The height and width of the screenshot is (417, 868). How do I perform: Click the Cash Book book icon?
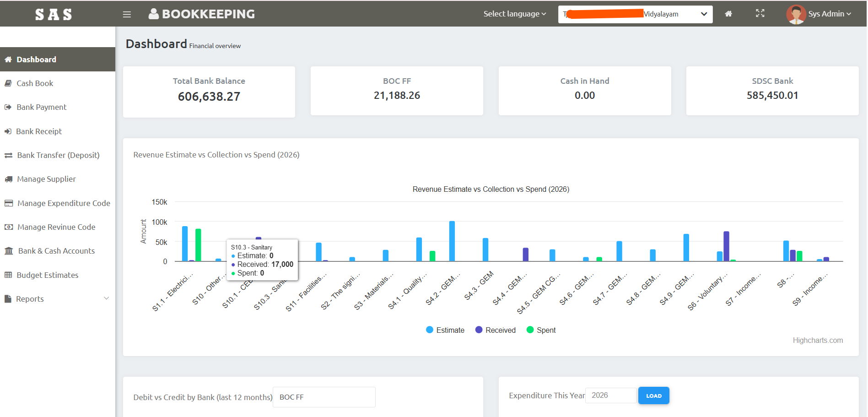click(8, 83)
